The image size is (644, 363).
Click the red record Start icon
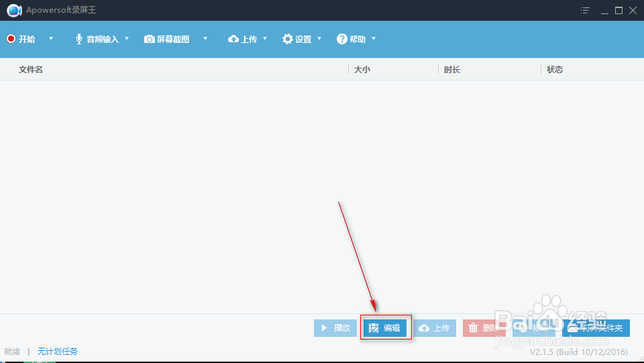11,39
